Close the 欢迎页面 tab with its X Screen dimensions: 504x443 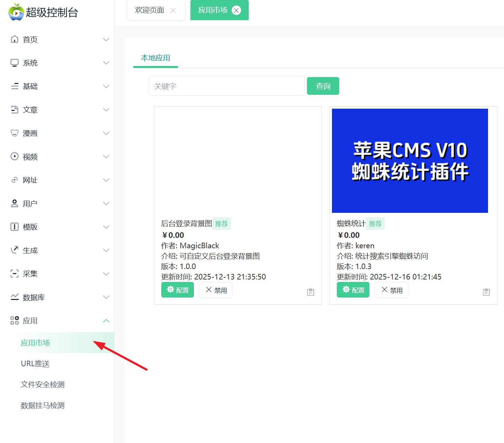(173, 10)
